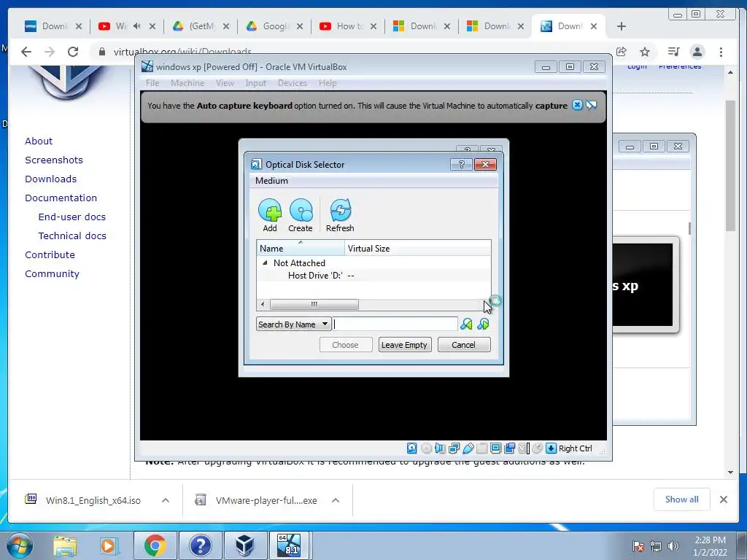This screenshot has width=747, height=560.
Task: Click the optical drive status bar icon
Action: [426, 448]
